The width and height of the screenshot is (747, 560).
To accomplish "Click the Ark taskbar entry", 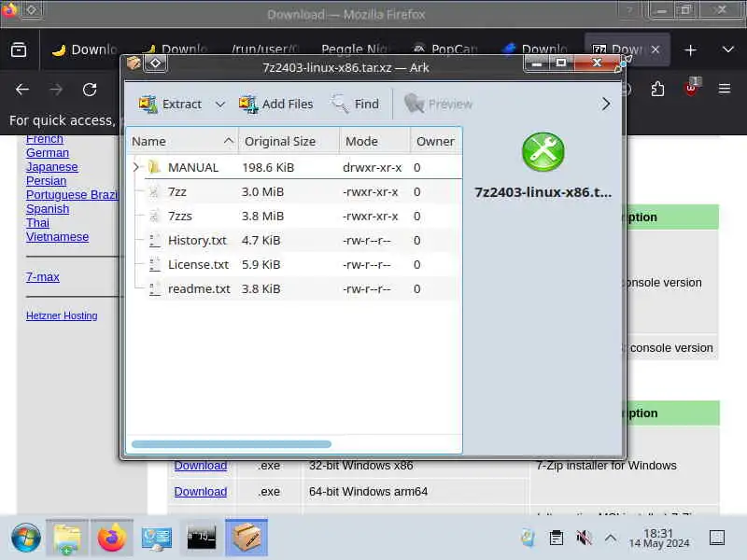I will coord(247,539).
